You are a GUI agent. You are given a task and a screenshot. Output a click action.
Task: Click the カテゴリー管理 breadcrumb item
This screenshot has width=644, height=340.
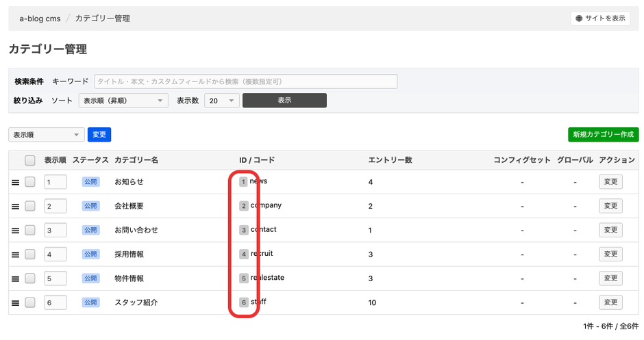pos(102,18)
